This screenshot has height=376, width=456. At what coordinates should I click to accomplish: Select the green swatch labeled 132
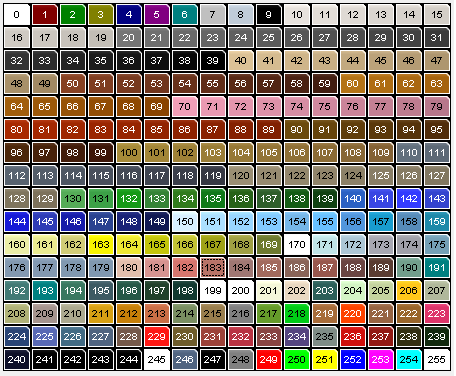[129, 199]
